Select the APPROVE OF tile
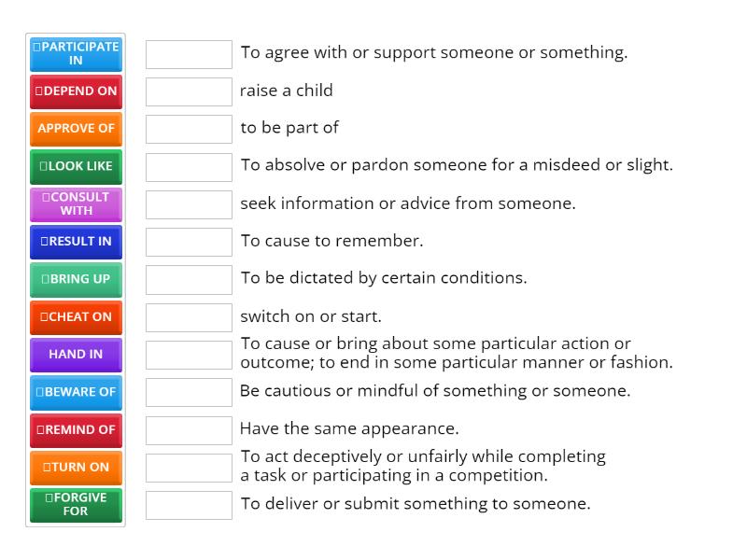747x560 pixels. tap(76, 129)
